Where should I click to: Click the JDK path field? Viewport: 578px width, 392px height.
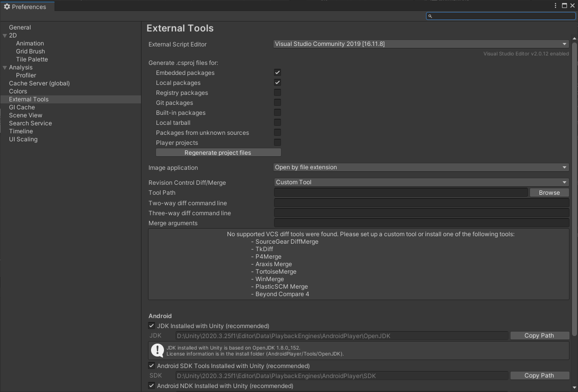(341, 336)
